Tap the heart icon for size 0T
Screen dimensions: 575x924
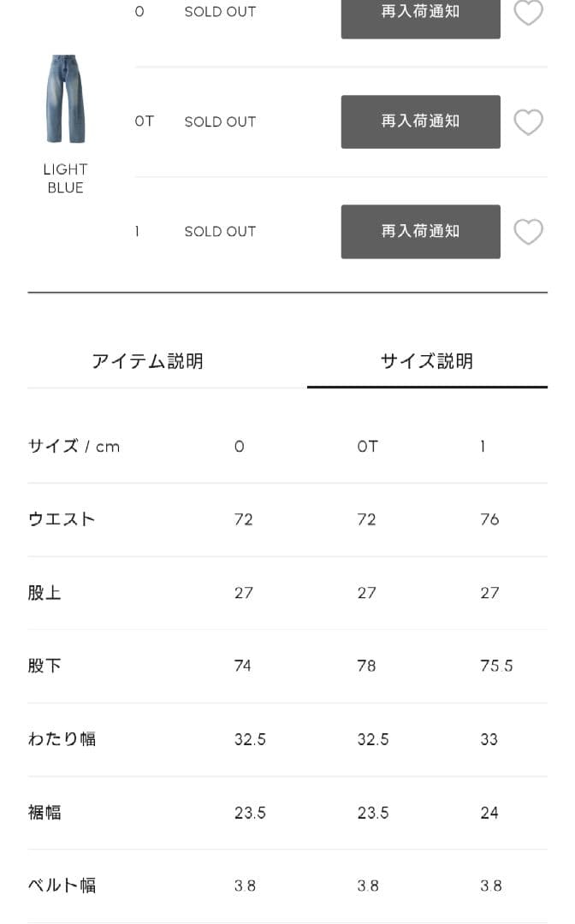(x=528, y=121)
